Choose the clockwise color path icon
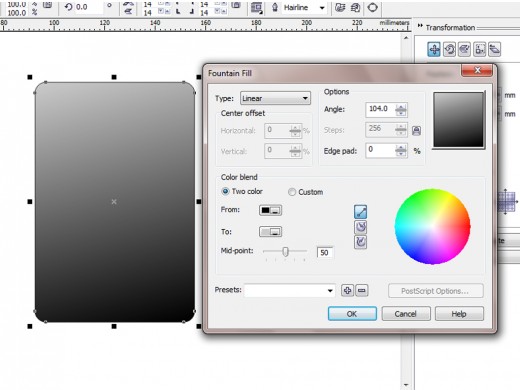 tap(360, 242)
